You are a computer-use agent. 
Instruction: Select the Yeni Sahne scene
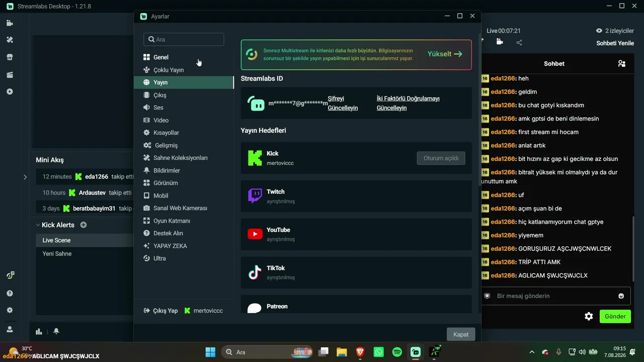[85, 254]
